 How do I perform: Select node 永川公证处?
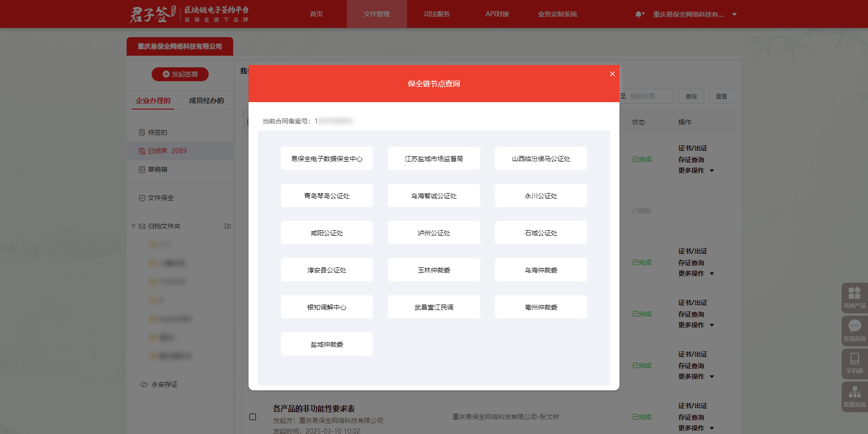tap(541, 195)
